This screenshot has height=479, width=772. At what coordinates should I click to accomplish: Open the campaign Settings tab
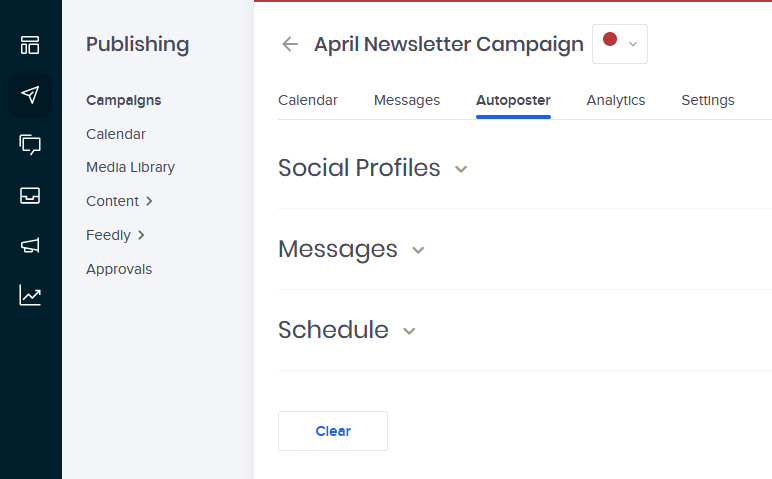(x=708, y=100)
